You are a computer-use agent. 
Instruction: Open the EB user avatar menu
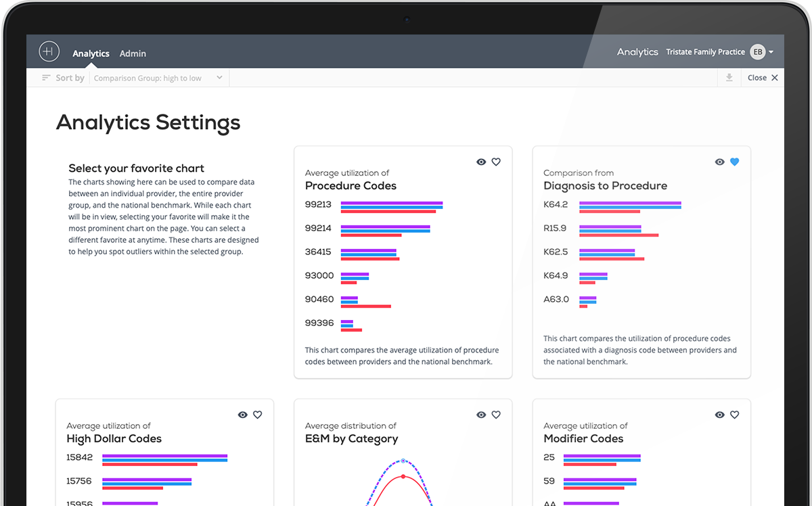[758, 52]
